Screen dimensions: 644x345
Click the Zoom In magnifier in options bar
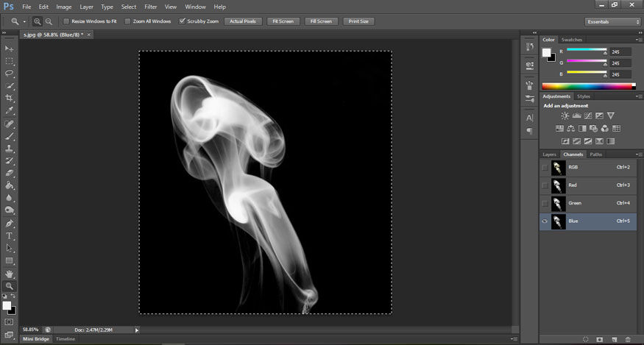(38, 21)
